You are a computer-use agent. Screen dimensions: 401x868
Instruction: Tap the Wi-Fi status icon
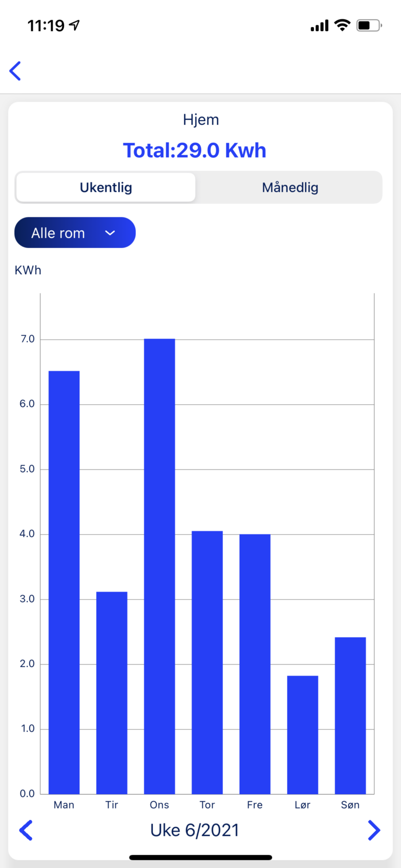coord(342,25)
